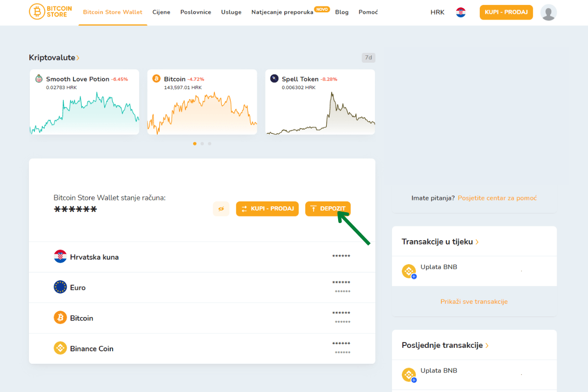Click the Binance Coin icon in the wallet list
588x392 pixels.
point(60,348)
